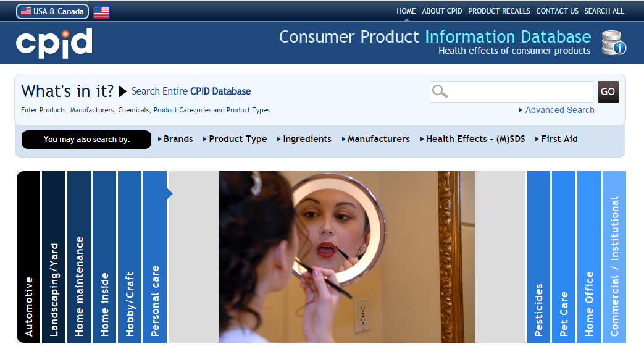Select the Automotive category tab
Viewport: 644px width, 349px height.
(28, 257)
